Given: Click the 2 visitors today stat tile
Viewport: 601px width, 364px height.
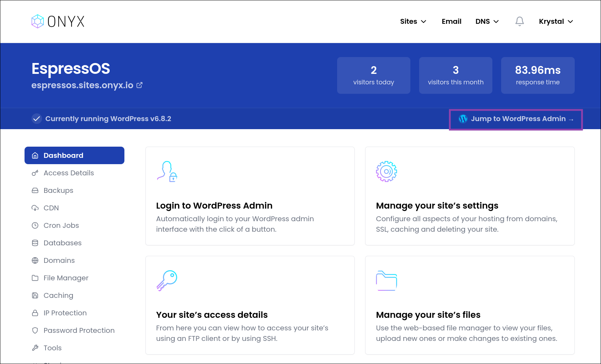Looking at the screenshot, I should 374,75.
